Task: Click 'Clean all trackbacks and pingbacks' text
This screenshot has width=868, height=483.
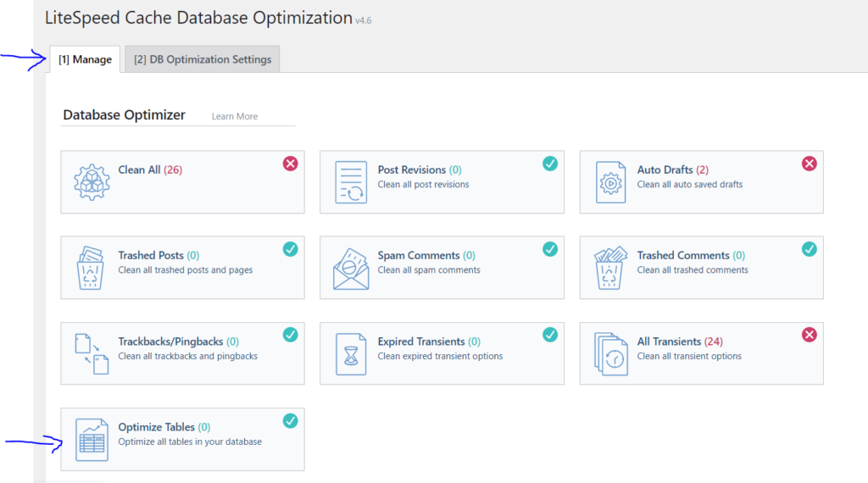Action: (x=187, y=356)
